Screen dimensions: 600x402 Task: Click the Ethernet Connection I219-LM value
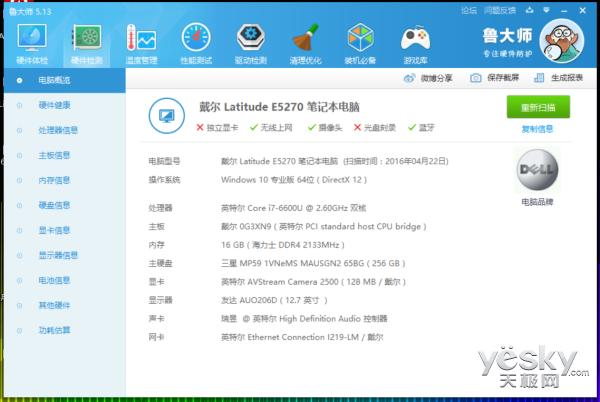[302, 337]
